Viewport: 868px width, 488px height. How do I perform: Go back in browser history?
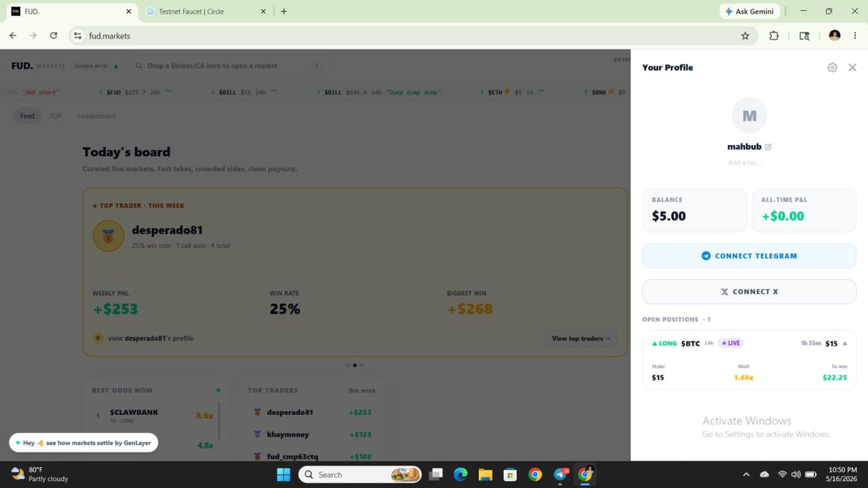tap(13, 35)
